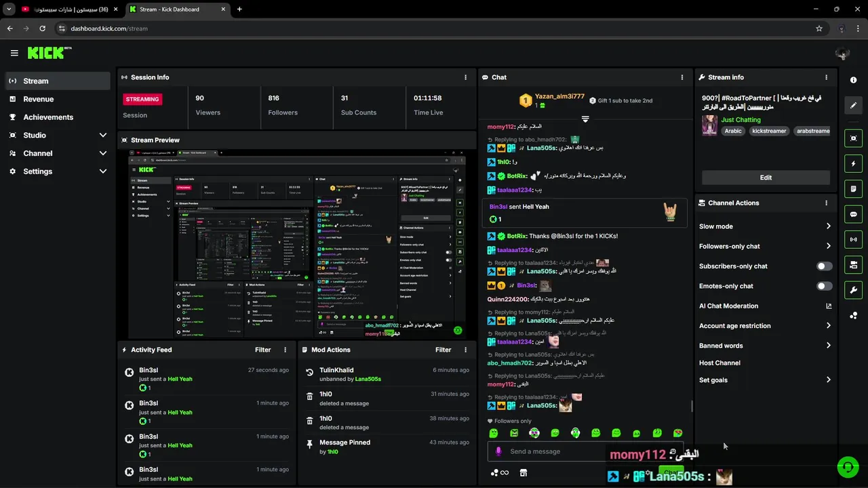Open Mod Actions three-dot menu
Image resolution: width=868 pixels, height=488 pixels.
point(465,350)
